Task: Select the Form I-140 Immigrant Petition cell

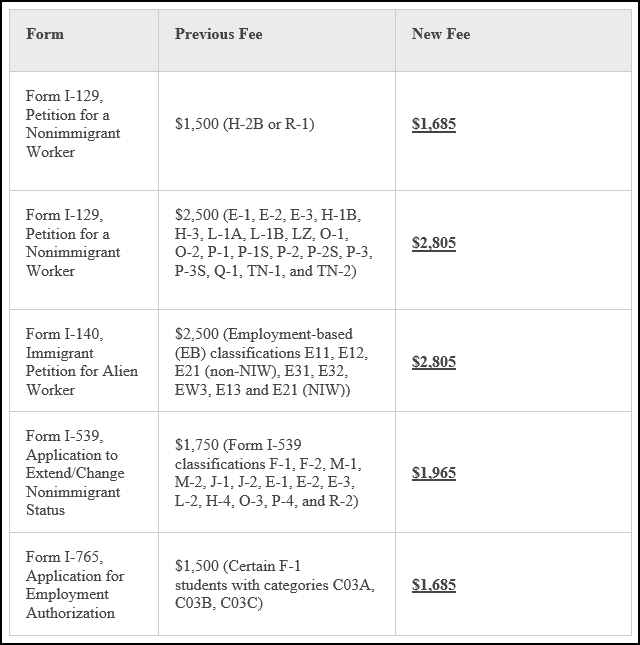Action: [x=82, y=362]
